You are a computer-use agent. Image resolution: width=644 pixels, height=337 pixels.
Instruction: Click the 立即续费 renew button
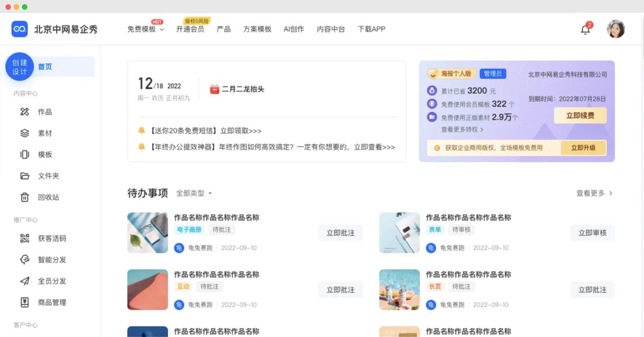click(x=580, y=115)
